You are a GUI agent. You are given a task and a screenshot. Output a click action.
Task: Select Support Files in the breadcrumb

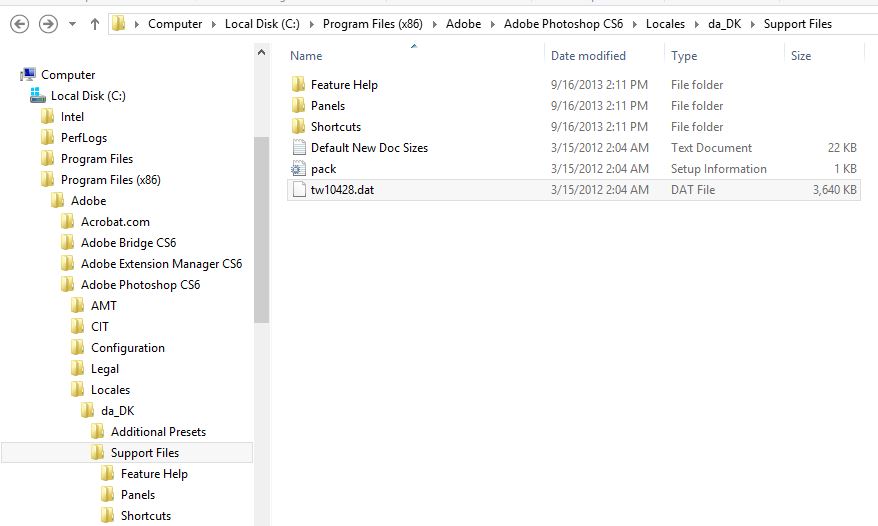click(798, 24)
